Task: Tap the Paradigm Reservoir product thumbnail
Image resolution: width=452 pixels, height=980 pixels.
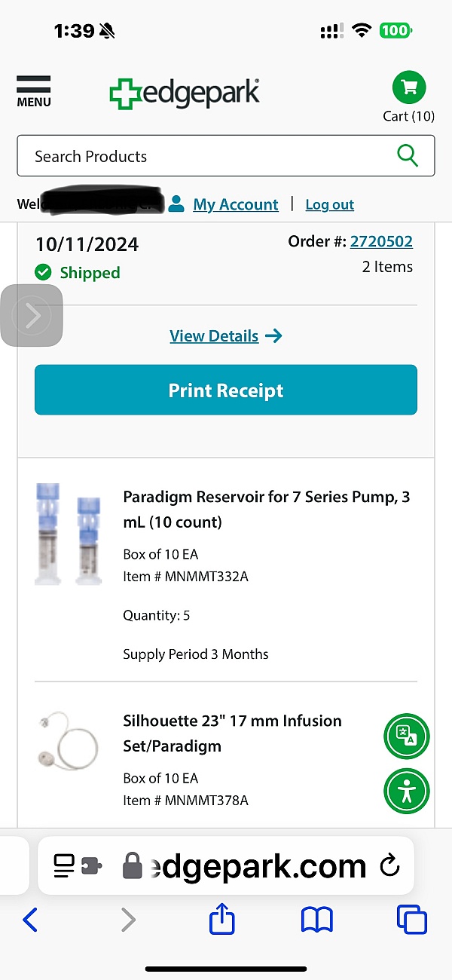Action: (x=68, y=534)
